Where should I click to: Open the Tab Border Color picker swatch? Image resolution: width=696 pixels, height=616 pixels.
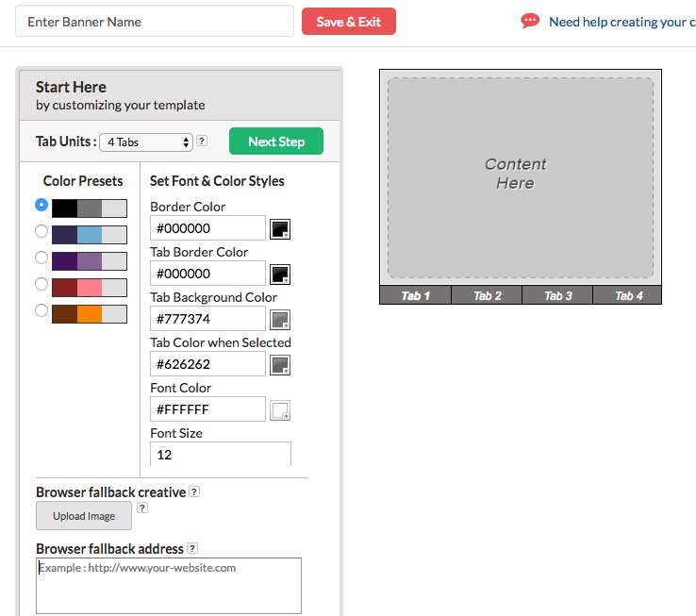(280, 274)
